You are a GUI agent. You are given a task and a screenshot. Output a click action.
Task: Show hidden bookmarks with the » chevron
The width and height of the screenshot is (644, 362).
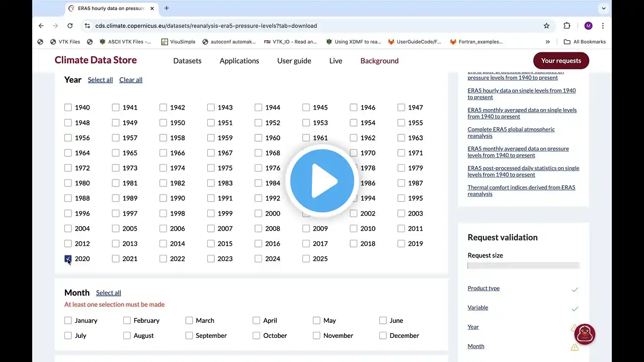click(x=547, y=42)
